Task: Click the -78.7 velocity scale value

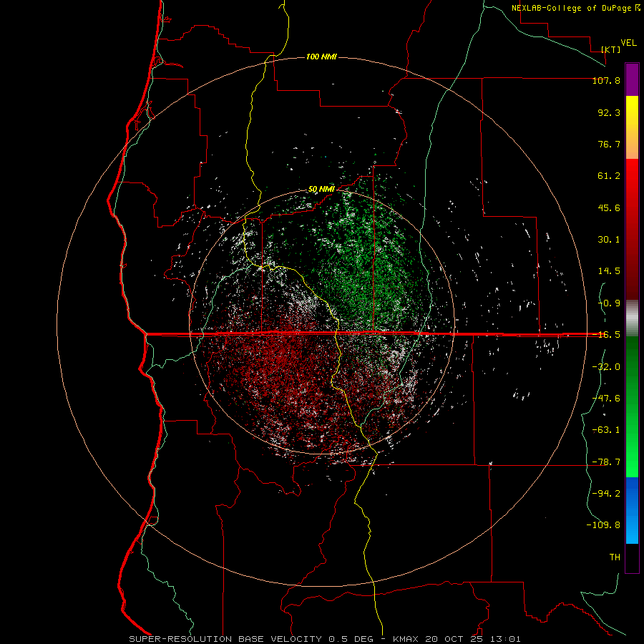Action: pos(606,462)
